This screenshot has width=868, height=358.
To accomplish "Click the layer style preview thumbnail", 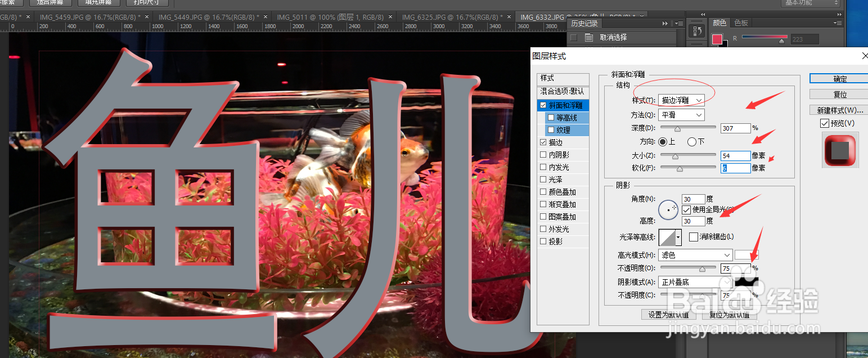I will tap(840, 149).
